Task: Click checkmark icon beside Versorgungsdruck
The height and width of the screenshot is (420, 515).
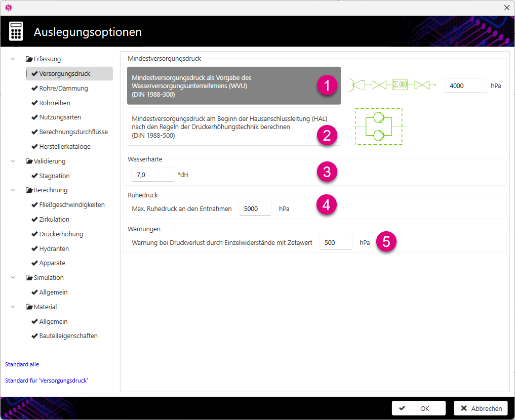Action: [34, 73]
